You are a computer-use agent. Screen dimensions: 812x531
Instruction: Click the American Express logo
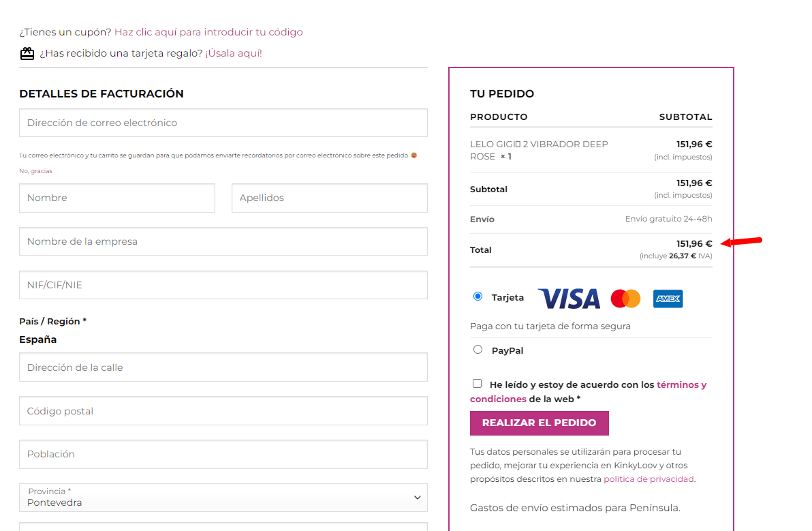click(668, 299)
